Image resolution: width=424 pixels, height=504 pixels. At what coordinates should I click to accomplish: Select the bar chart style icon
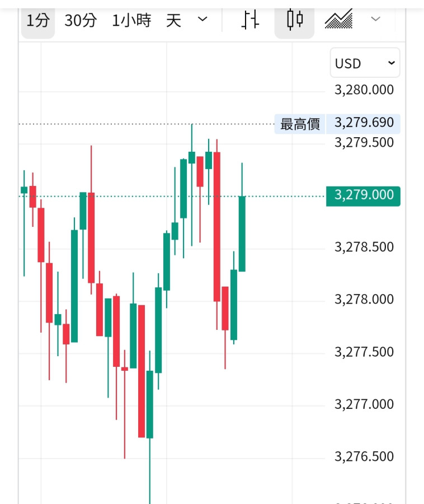(x=251, y=21)
